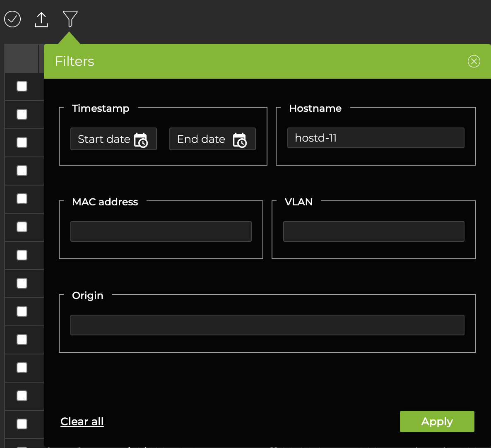Select the checkbox in the third table row
Screen dimensions: 491x448
(x=22, y=143)
